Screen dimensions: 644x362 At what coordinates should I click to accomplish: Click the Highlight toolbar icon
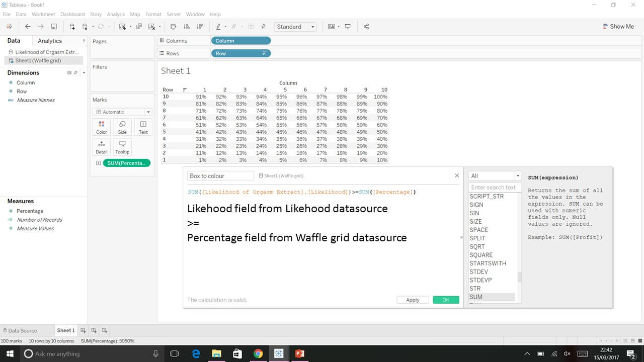218,26
